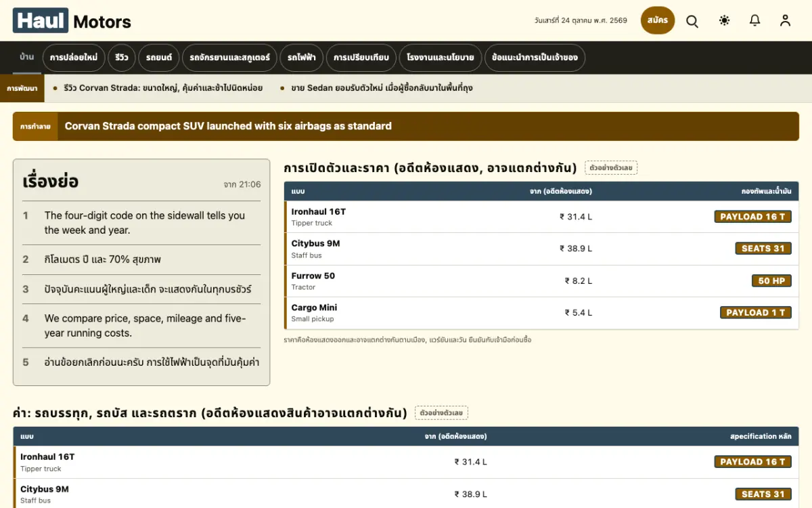Go to the รีวิว section
The width and height of the screenshot is (812, 508).
tap(122, 58)
